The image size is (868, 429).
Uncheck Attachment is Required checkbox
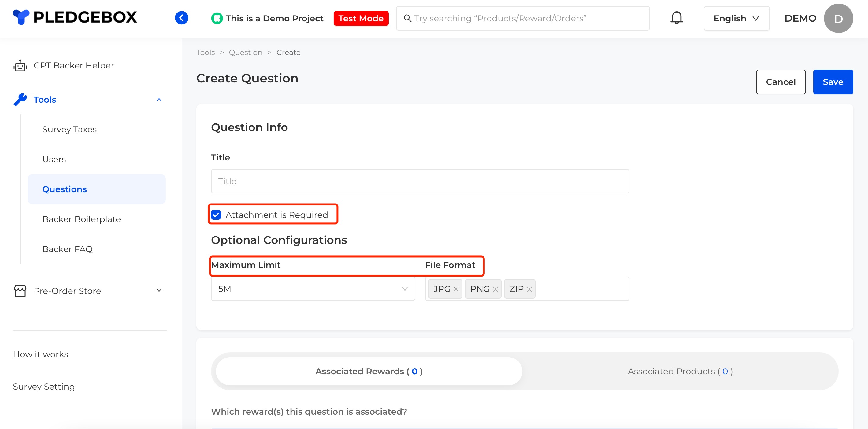216,215
